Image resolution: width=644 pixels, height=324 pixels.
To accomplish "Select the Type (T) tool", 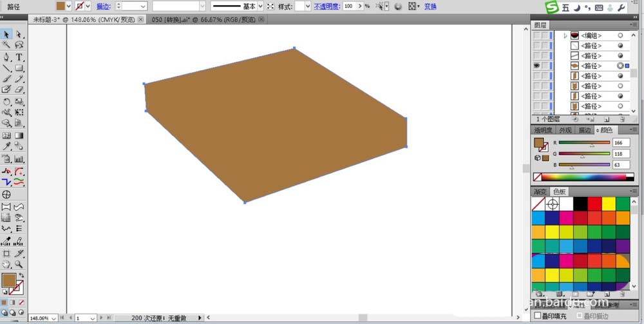I will pyautogui.click(x=19, y=57).
